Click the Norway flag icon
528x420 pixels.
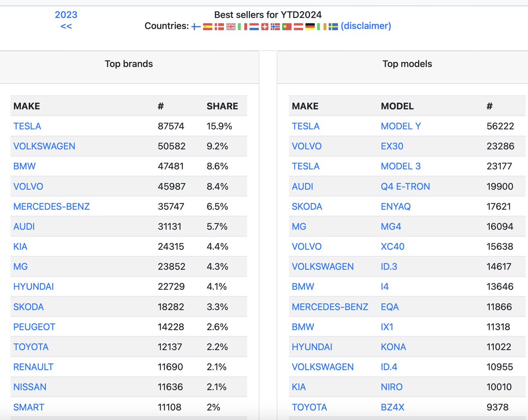coord(275,26)
